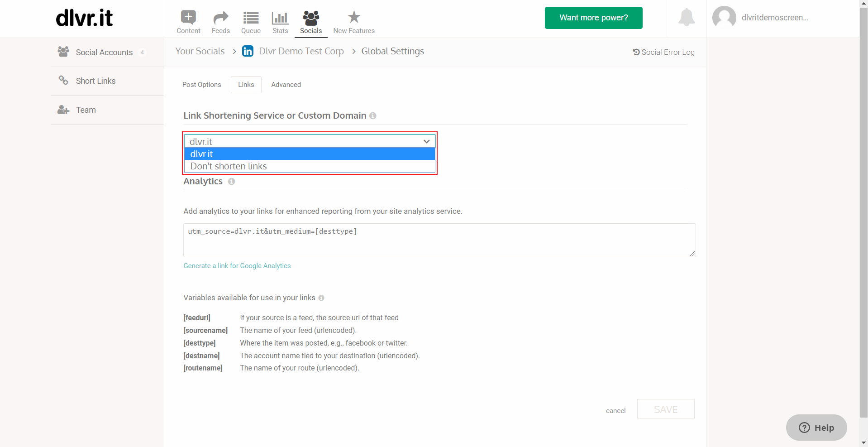The height and width of the screenshot is (447, 868).
Task: Click the notification bell icon
Action: 687,17
